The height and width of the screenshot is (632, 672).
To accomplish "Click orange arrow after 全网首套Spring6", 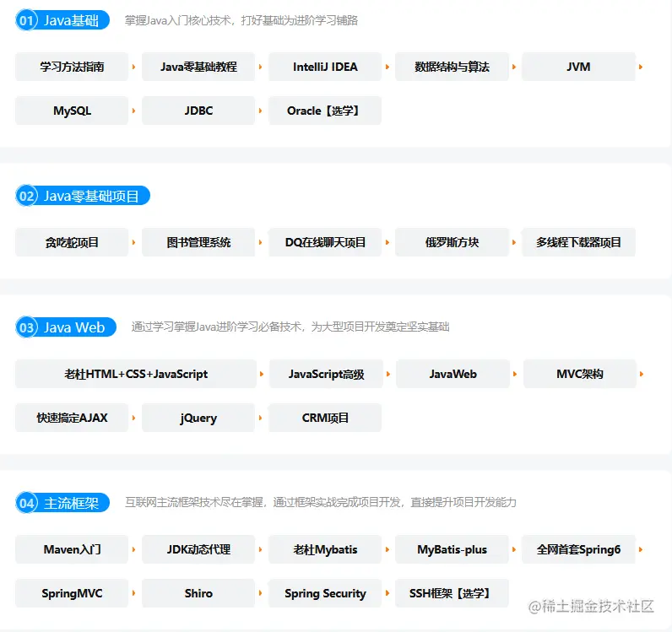I will pyautogui.click(x=641, y=549).
